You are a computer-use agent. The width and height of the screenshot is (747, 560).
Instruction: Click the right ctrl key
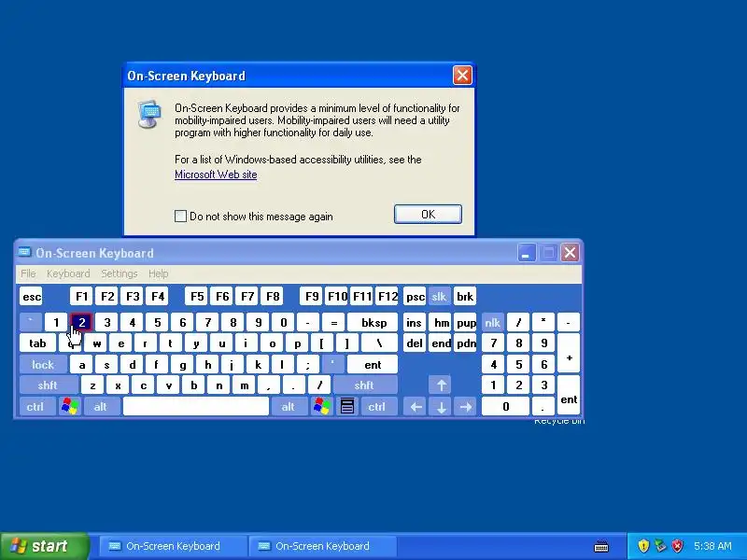pyautogui.click(x=377, y=406)
